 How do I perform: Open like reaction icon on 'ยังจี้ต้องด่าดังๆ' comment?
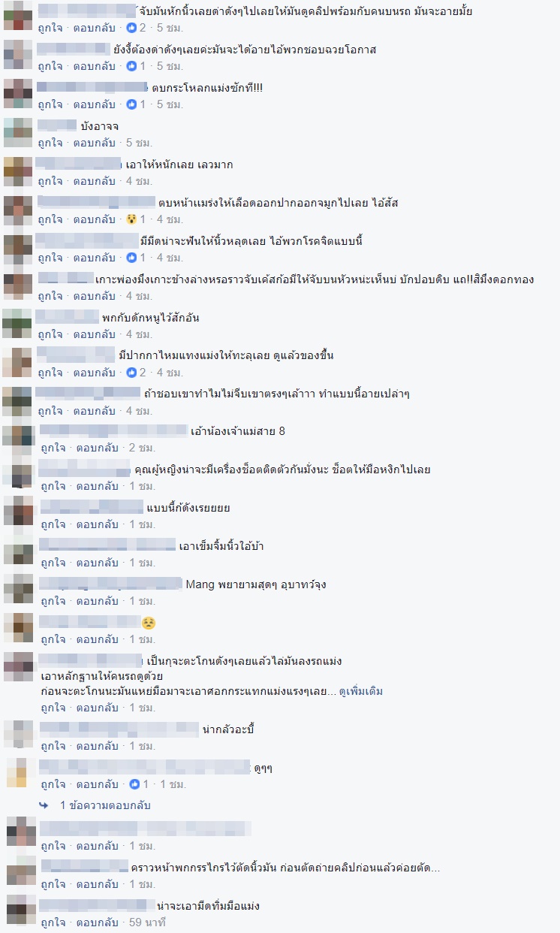(132, 66)
